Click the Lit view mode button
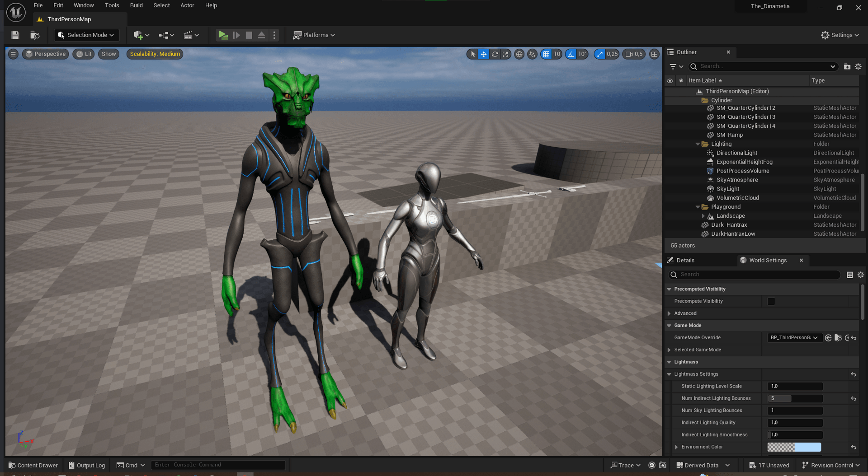The height and width of the screenshot is (476, 868). (84, 54)
